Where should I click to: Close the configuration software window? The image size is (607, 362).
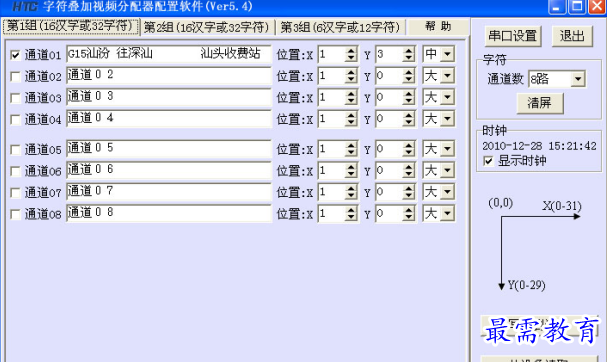(x=597, y=7)
